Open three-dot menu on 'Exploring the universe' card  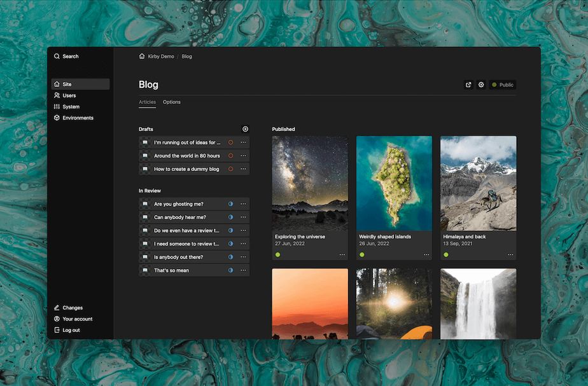(x=342, y=254)
